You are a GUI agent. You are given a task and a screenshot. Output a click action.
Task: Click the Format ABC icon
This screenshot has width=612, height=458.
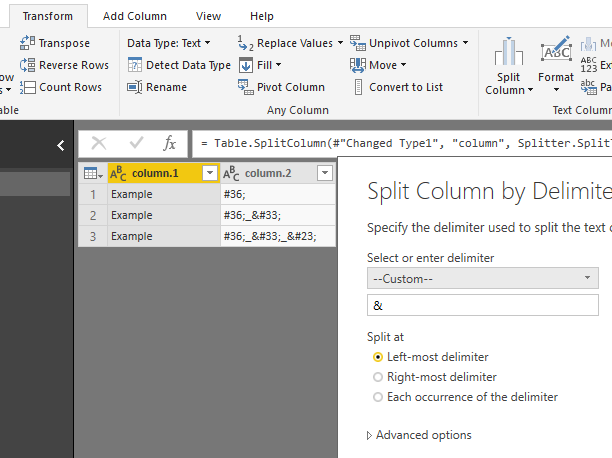coord(556,50)
